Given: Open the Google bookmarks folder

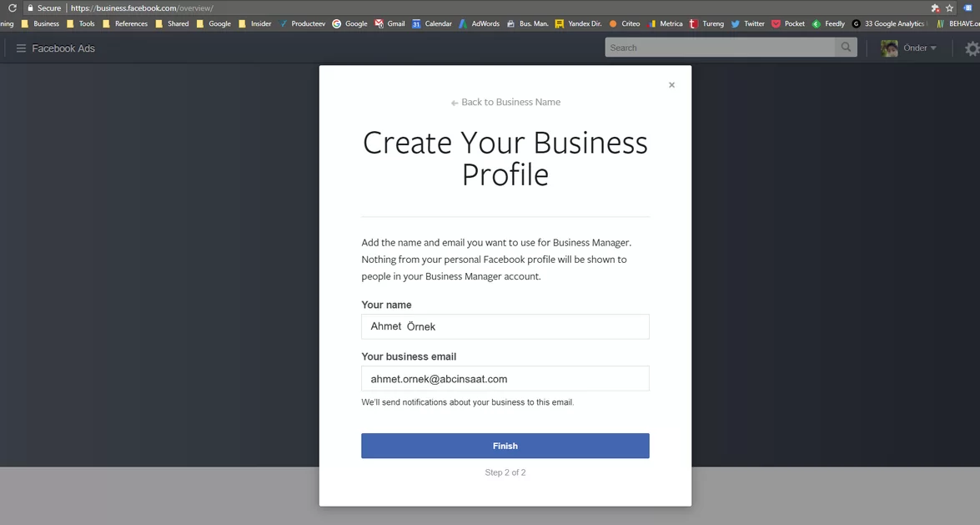Looking at the screenshot, I should 214,23.
